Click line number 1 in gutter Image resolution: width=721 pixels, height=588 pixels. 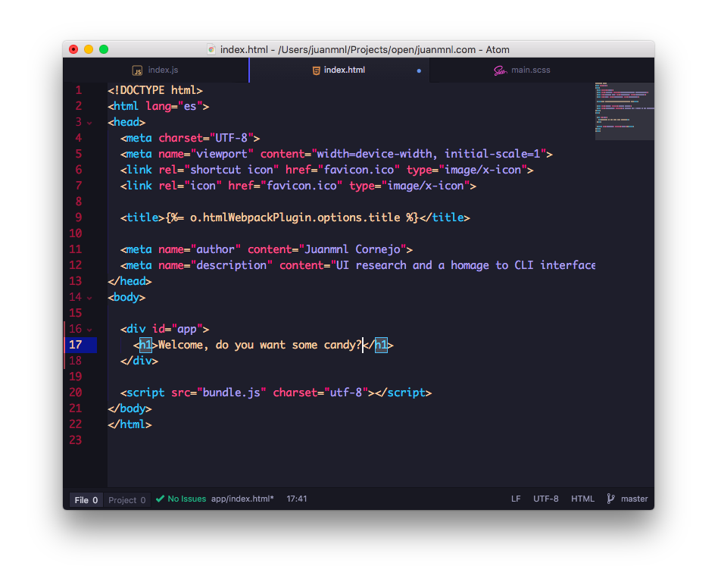click(79, 90)
